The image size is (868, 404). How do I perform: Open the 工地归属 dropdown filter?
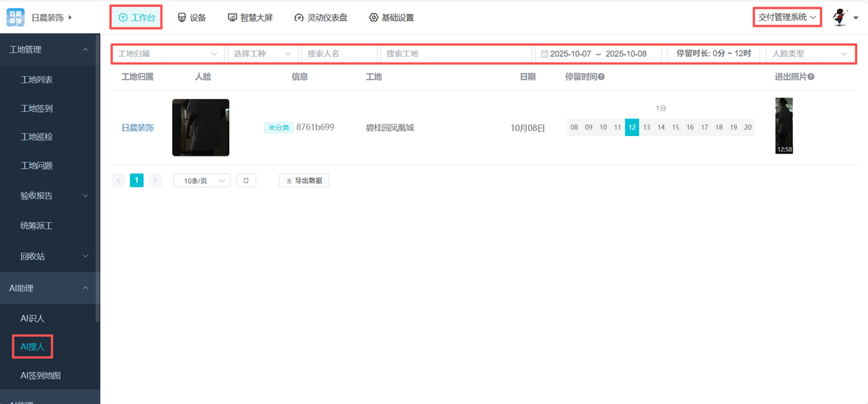click(168, 54)
